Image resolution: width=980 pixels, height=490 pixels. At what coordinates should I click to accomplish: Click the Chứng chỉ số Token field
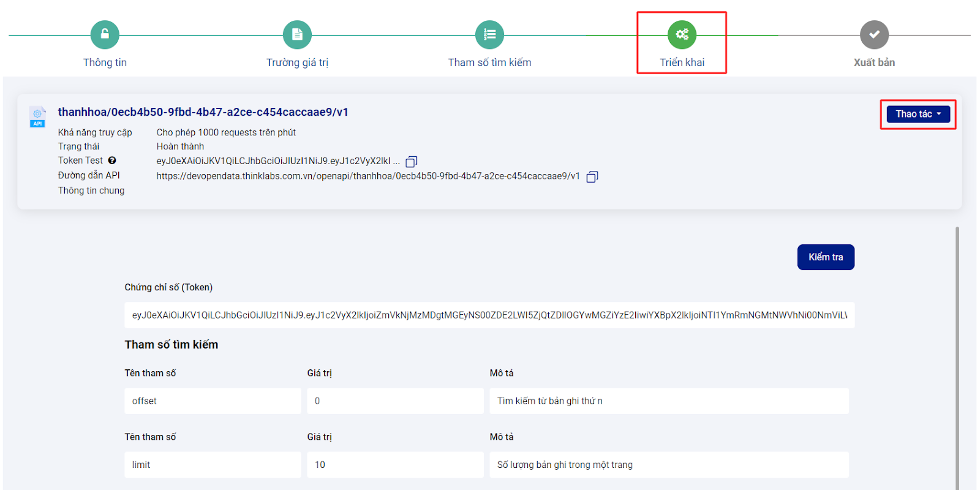489,315
